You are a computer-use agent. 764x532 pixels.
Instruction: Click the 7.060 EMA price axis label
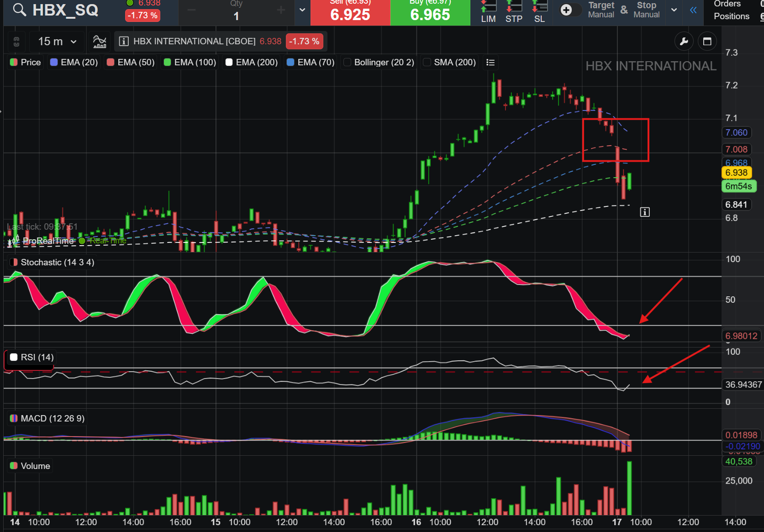point(736,133)
